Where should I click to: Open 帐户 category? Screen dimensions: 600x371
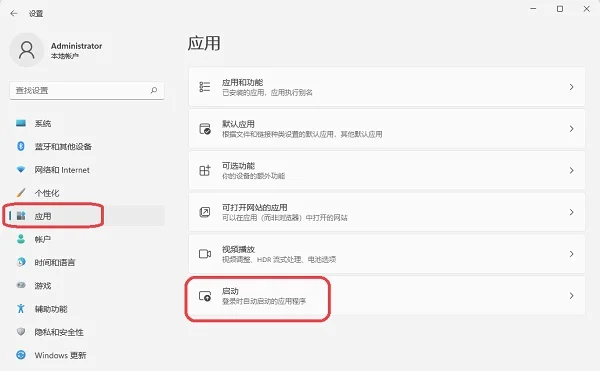(87, 239)
